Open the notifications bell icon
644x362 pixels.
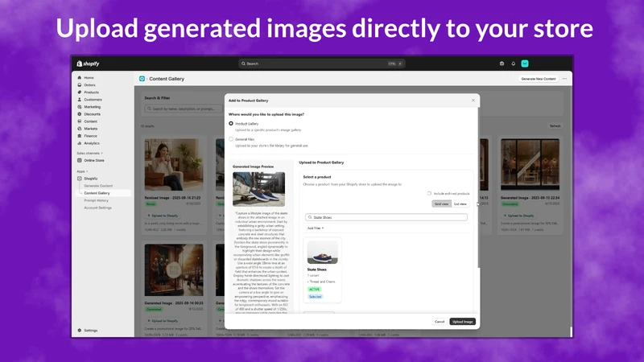513,64
